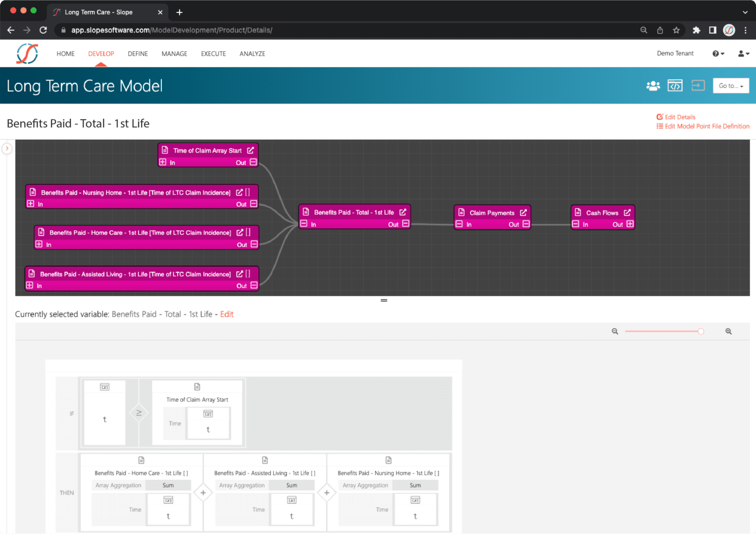The image size is (756, 534).
Task: Expand the left sidebar panel chevron
Action: pyautogui.click(x=7, y=148)
